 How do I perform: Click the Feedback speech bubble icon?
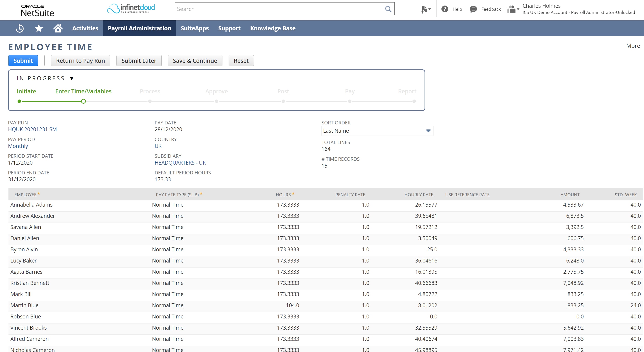coord(473,9)
